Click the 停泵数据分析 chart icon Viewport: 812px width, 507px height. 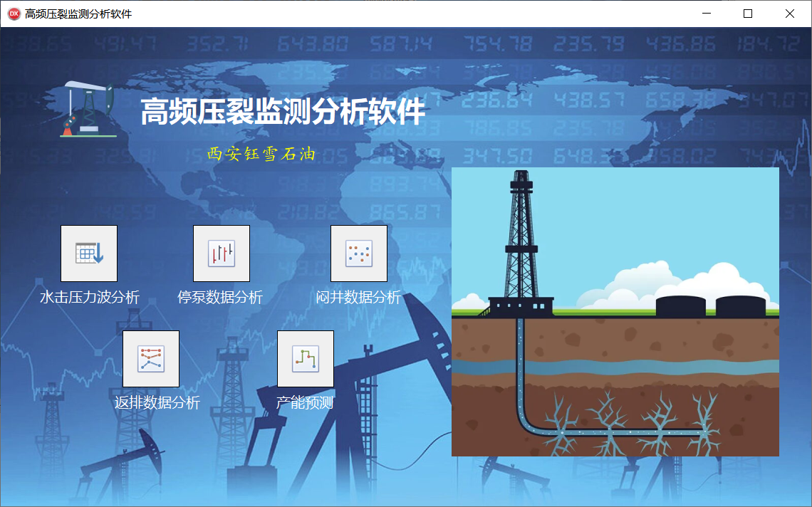point(222,254)
